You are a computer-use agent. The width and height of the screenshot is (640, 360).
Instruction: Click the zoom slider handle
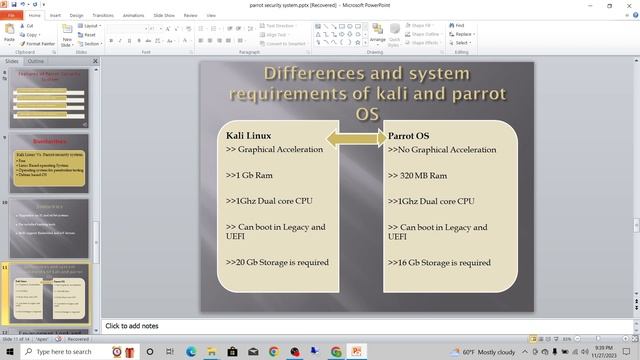(598, 339)
